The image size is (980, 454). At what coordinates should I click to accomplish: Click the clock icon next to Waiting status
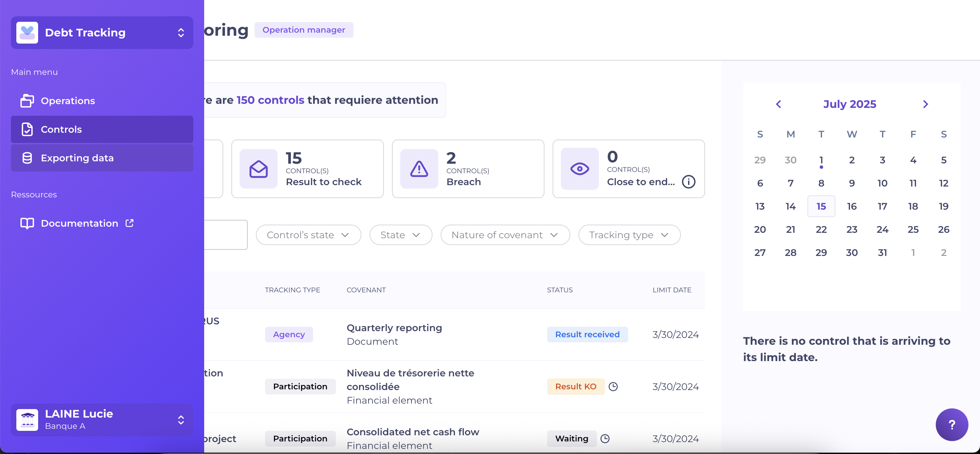coord(605,439)
